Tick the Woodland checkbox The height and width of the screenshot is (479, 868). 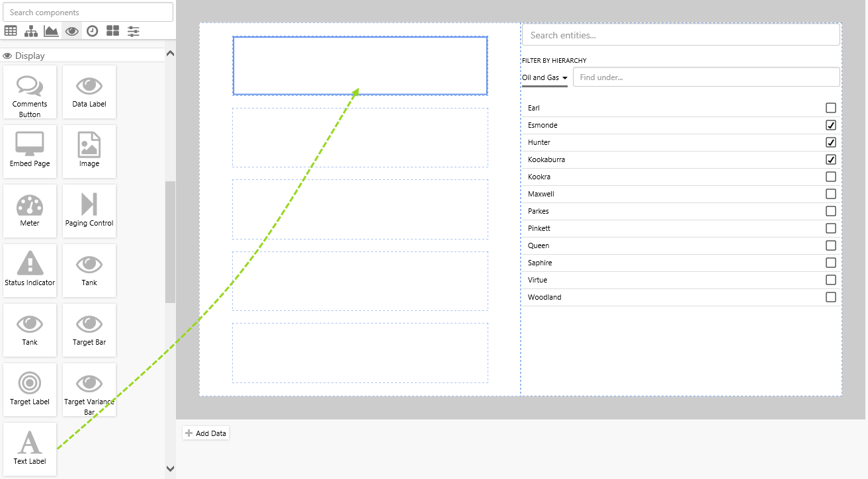tap(831, 297)
